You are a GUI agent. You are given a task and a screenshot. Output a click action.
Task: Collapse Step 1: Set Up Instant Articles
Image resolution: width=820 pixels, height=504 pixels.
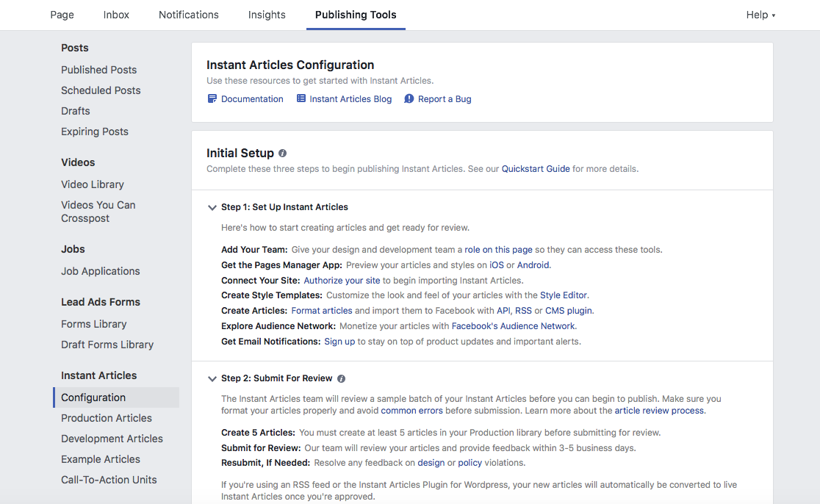pyautogui.click(x=212, y=208)
